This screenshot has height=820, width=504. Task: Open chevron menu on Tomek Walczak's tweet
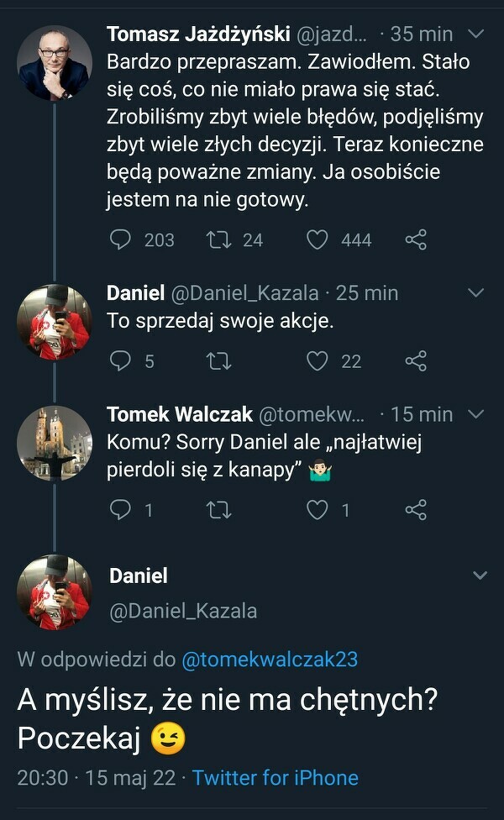475,414
